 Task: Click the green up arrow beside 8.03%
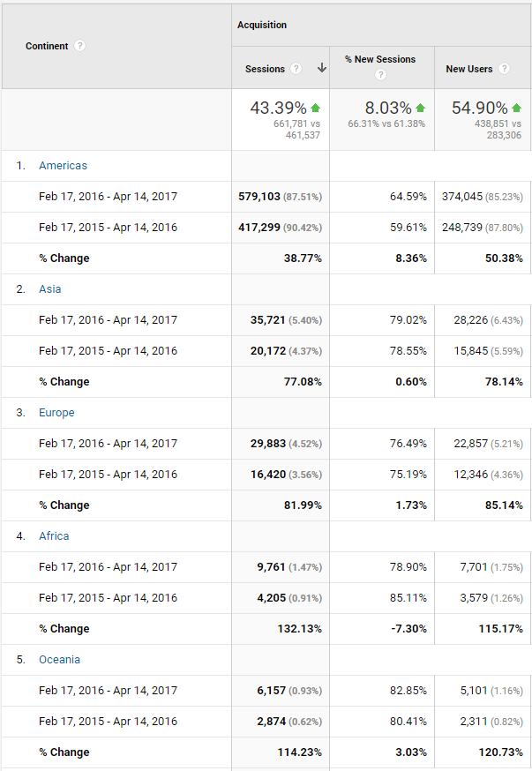pos(420,108)
